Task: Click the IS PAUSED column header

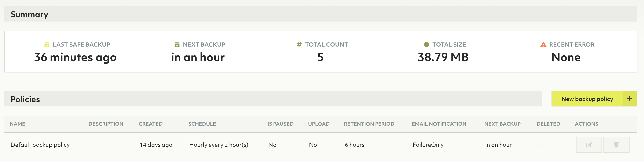Action: tap(280, 124)
